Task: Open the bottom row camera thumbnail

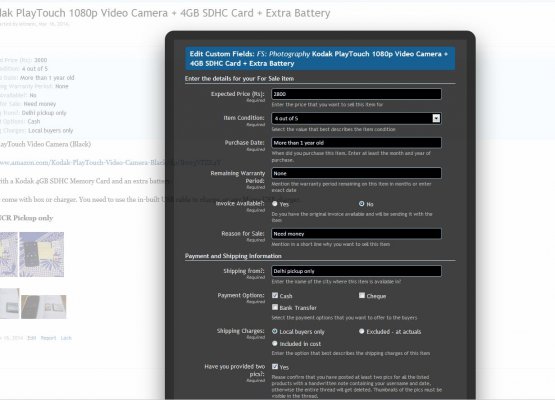Action: [x=44, y=307]
